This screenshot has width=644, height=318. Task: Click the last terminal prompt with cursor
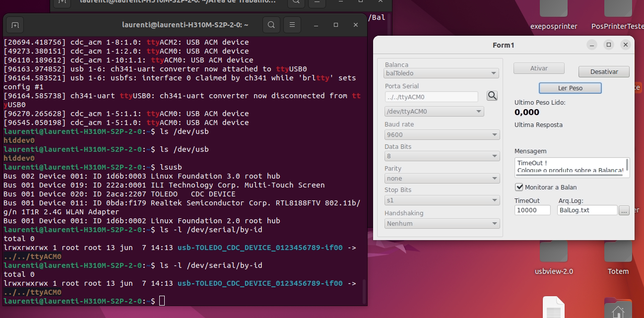pos(84,301)
